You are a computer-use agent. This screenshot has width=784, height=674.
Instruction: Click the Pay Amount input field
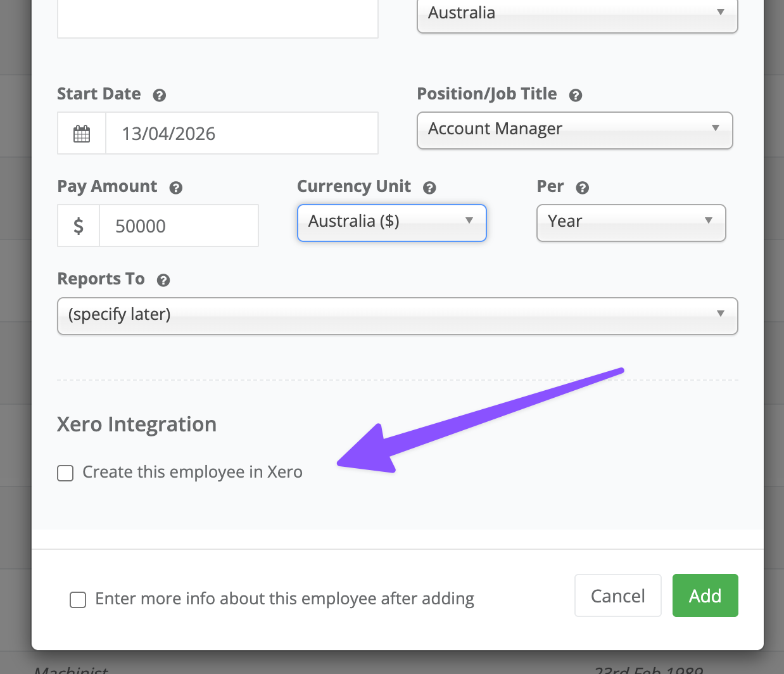click(x=179, y=226)
